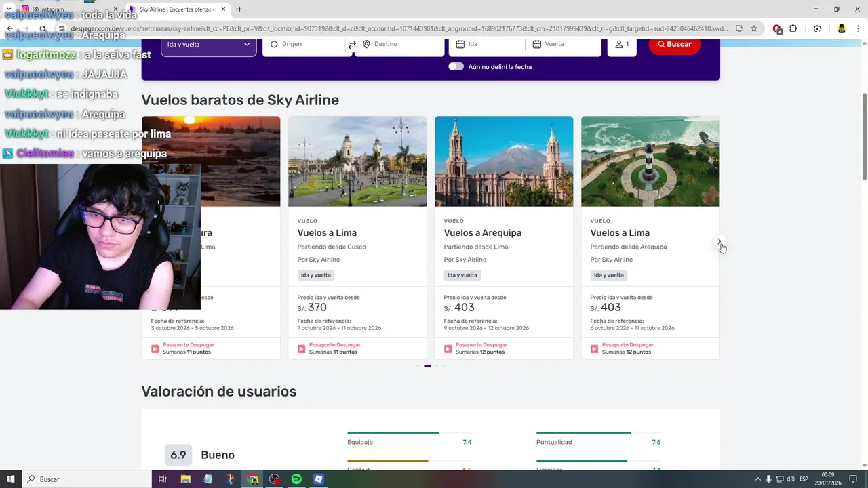
Task: Select the active second carousel page dot
Action: click(x=427, y=366)
